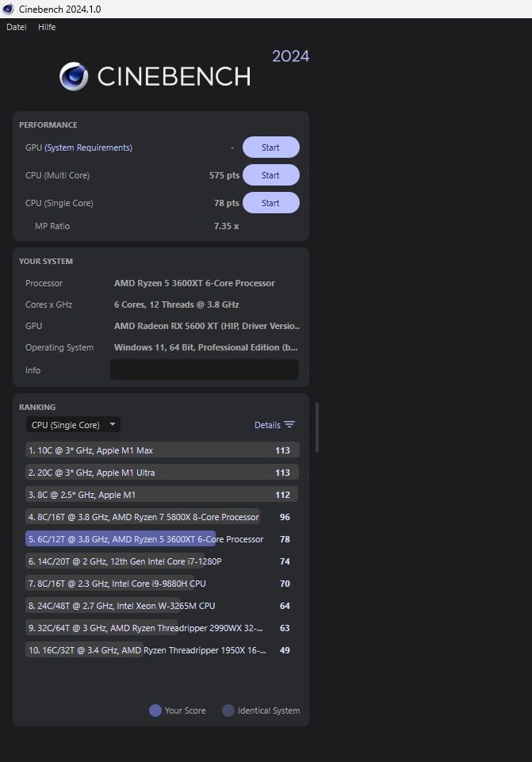The height and width of the screenshot is (762, 532).
Task: Click the AMD Radeon RX 5600 XT GPU value
Action: [x=206, y=326]
